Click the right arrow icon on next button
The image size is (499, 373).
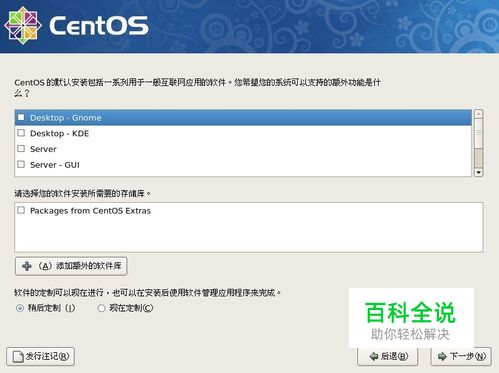(442, 356)
